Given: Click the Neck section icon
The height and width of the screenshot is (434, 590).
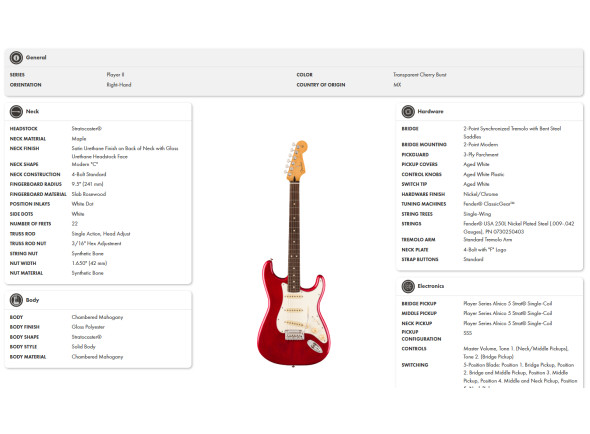Looking at the screenshot, I should tap(16, 111).
